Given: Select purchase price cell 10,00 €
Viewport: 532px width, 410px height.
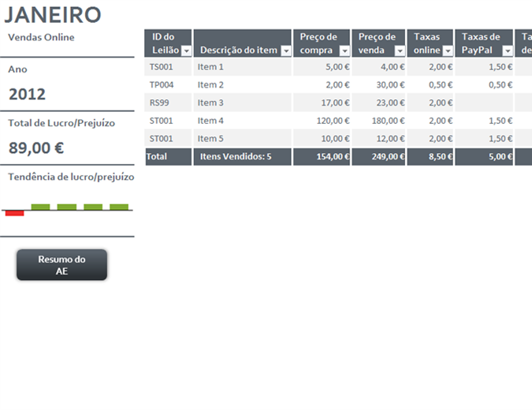Looking at the screenshot, I should pyautogui.click(x=322, y=139).
